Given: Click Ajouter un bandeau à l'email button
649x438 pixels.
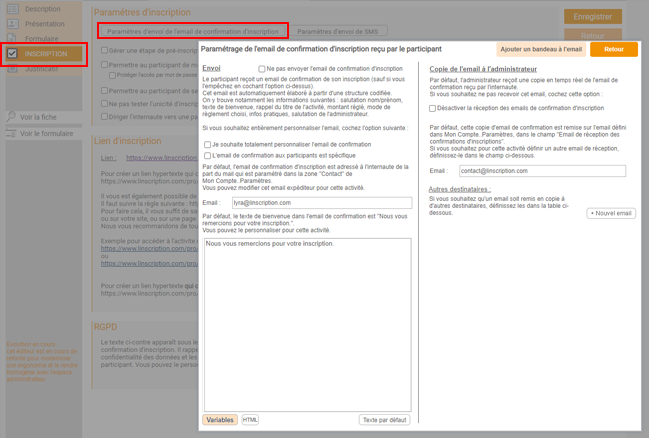Looking at the screenshot, I should pos(541,49).
